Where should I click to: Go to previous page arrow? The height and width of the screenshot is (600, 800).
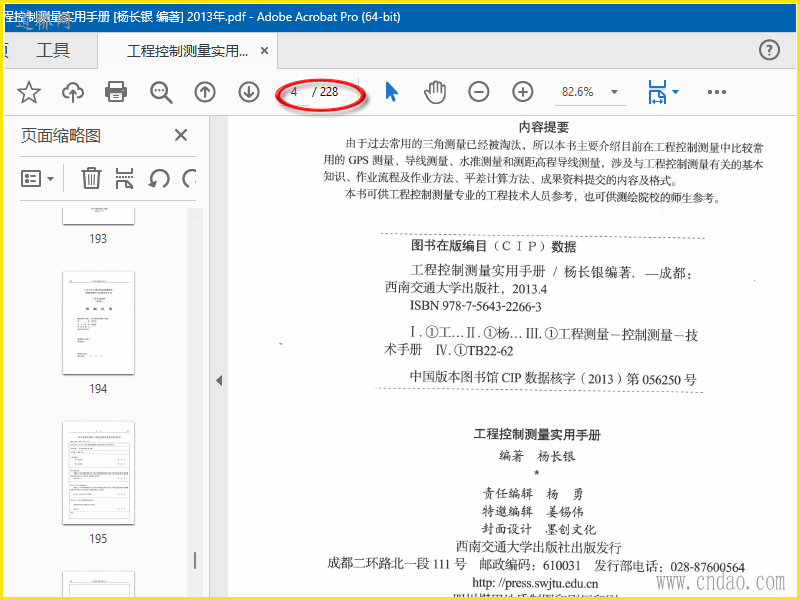[205, 92]
